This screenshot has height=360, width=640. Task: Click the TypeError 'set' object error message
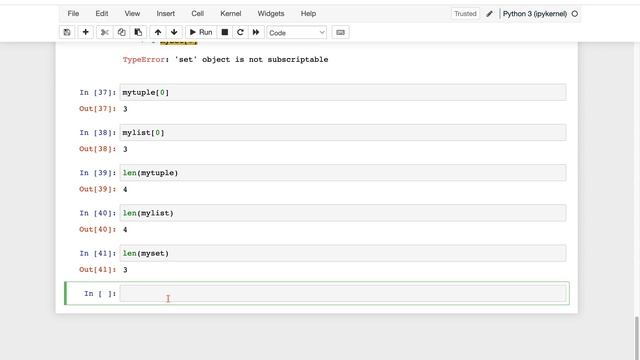(x=225, y=60)
